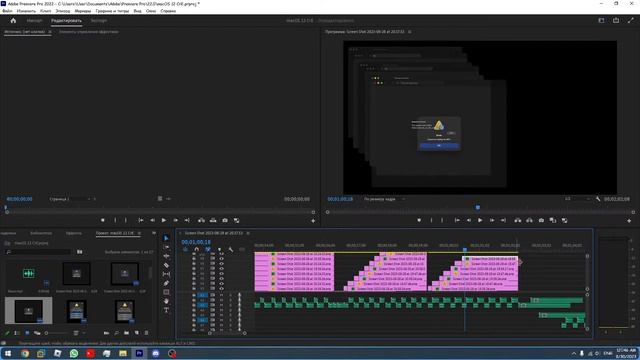Toggle Project write lock pencil icon
This screenshot has width=640, height=360.
[x=7, y=333]
